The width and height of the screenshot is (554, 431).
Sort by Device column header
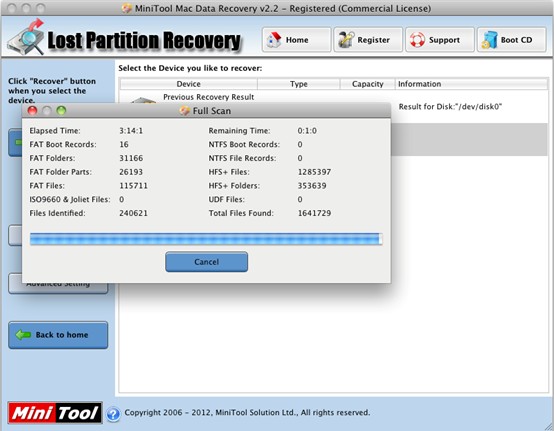(189, 84)
